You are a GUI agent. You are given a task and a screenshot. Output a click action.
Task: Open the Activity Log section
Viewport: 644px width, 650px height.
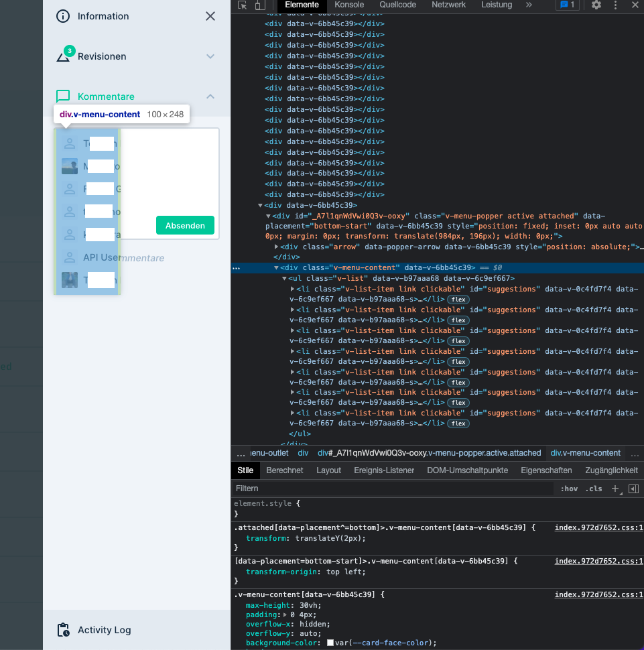click(x=137, y=630)
